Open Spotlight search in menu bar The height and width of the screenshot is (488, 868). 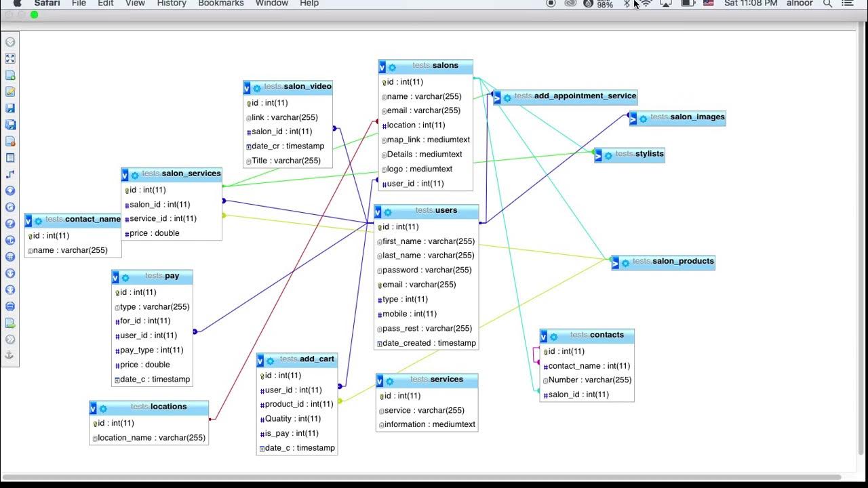pyautogui.click(x=827, y=3)
